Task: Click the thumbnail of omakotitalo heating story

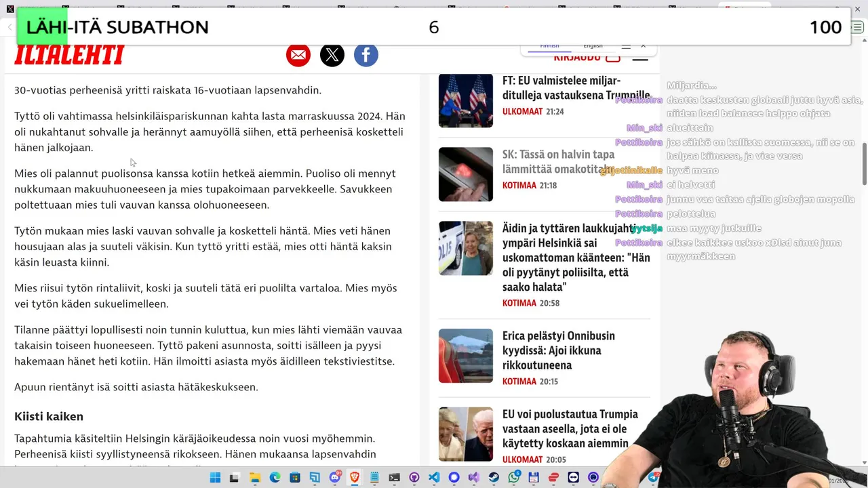Action: (466, 174)
